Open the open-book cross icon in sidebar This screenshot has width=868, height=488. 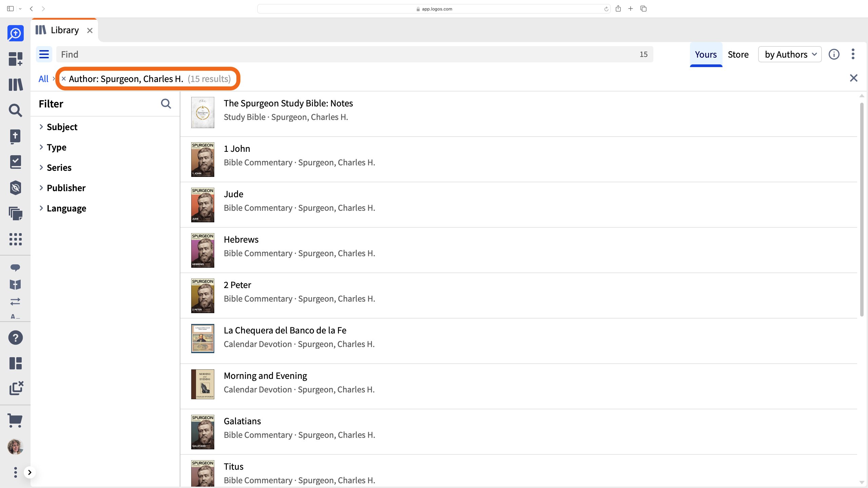pyautogui.click(x=15, y=285)
